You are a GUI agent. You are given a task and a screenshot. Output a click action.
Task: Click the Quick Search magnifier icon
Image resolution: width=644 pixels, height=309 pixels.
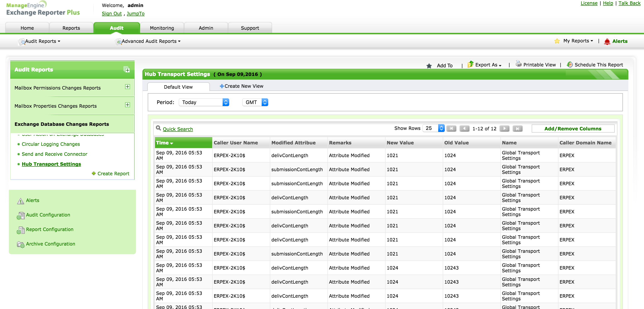pyautogui.click(x=158, y=128)
